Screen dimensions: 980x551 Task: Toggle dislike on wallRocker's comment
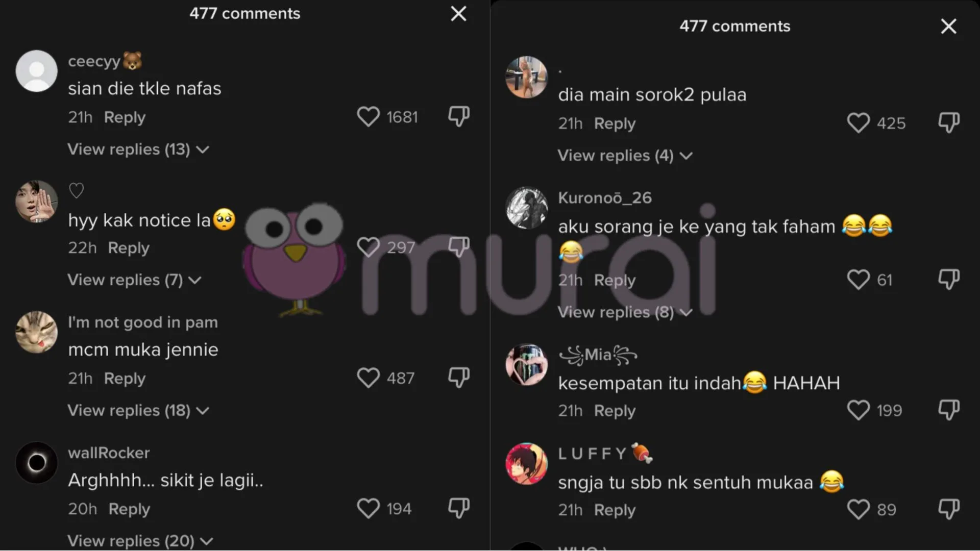(459, 508)
